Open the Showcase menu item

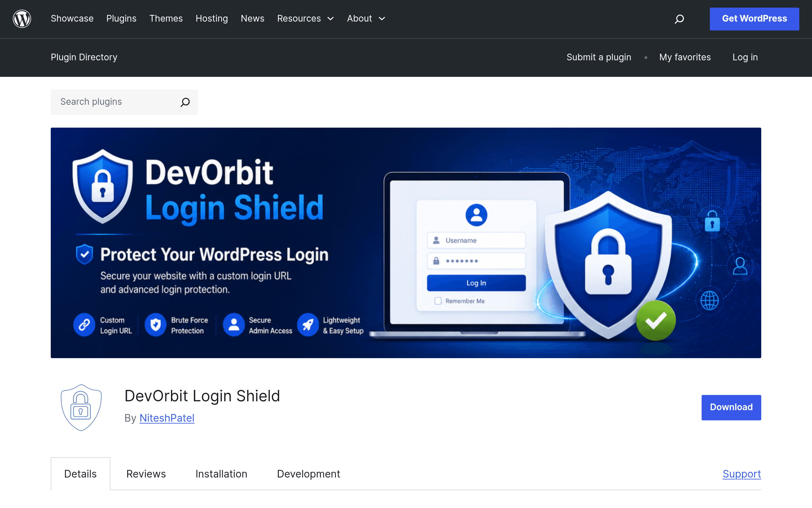(x=72, y=18)
